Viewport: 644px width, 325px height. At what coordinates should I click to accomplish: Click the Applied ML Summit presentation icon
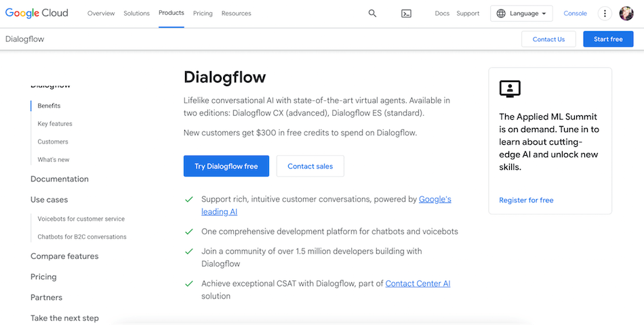(x=510, y=89)
